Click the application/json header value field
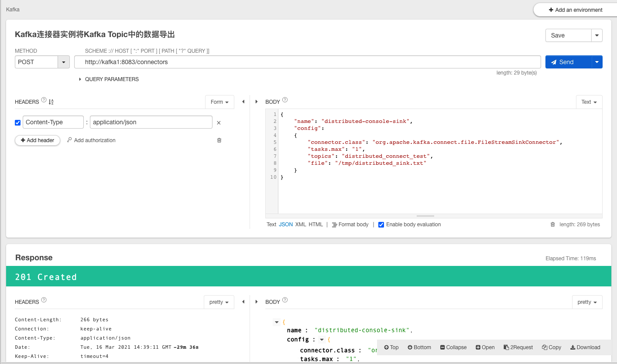This screenshot has height=364, width=617. pyautogui.click(x=151, y=122)
